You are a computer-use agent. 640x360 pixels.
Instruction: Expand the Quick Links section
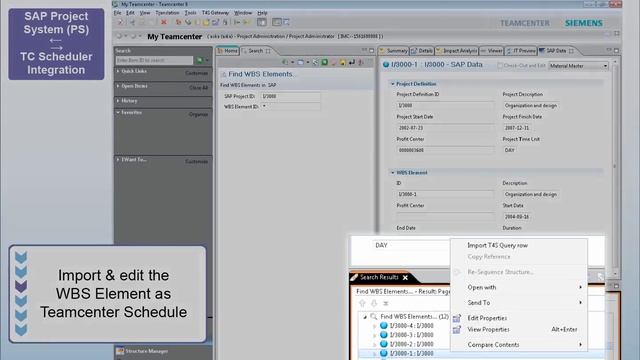(x=118, y=71)
